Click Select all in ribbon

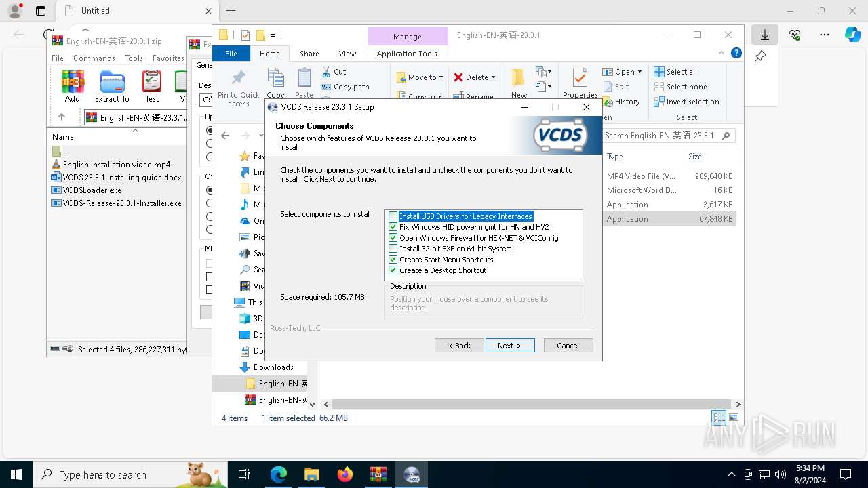point(675,72)
